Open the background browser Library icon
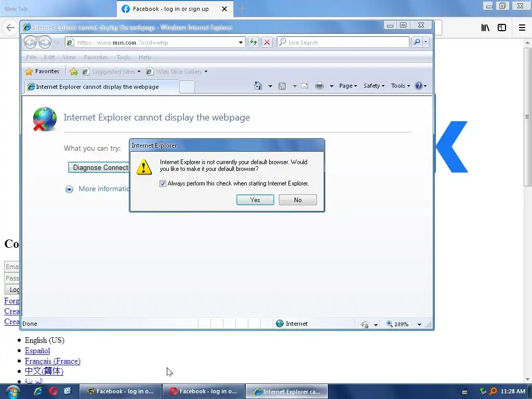 tap(485, 28)
